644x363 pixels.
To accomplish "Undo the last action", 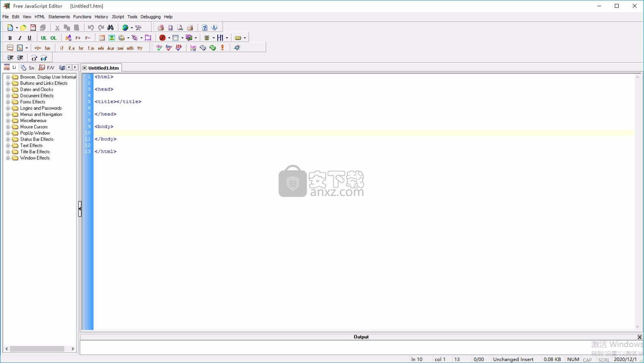I will coord(91,27).
